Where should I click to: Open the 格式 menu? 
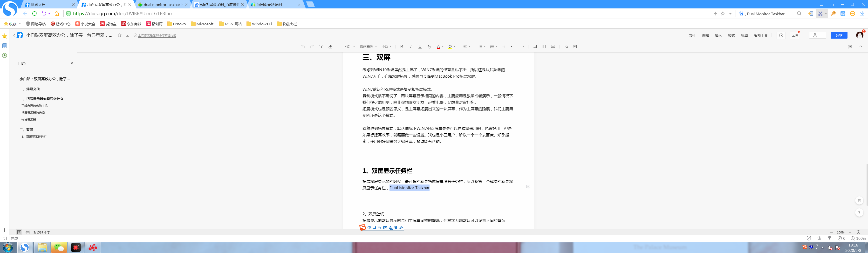(x=731, y=35)
